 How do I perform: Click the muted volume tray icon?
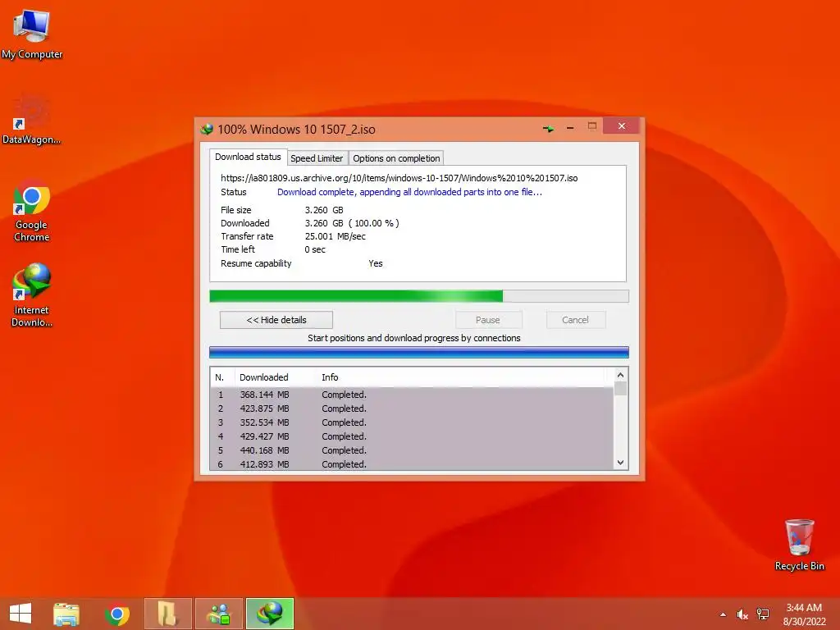point(742,614)
